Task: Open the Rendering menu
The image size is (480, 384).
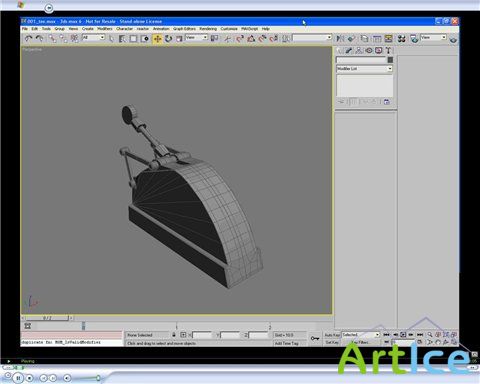Action: pos(208,29)
